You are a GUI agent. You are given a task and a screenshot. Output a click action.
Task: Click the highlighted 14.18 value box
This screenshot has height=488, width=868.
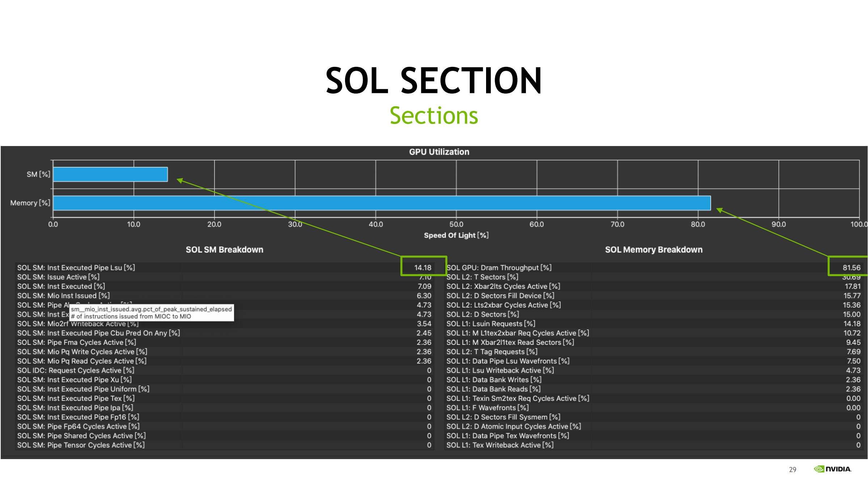pos(424,266)
